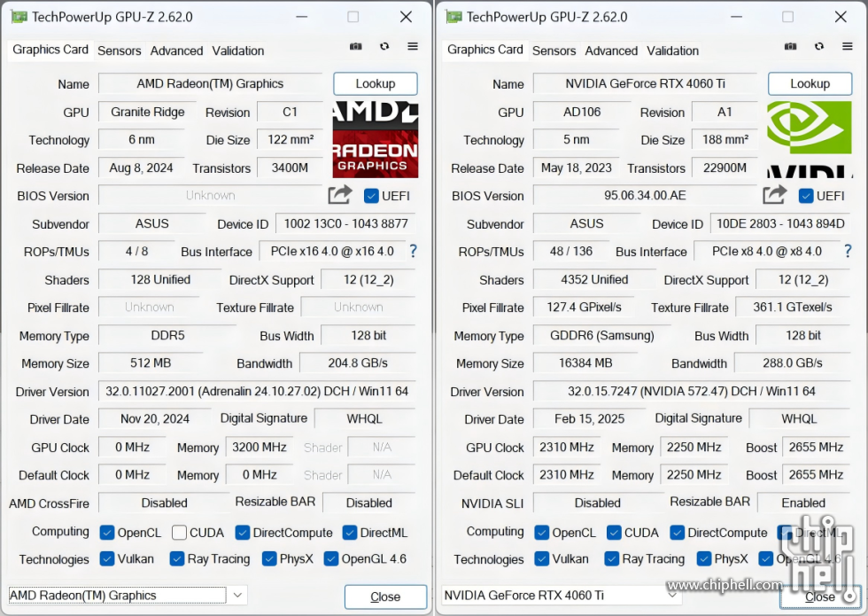Click the BIOS export arrow icon in NVIDIA window
868x616 pixels.
(774, 195)
